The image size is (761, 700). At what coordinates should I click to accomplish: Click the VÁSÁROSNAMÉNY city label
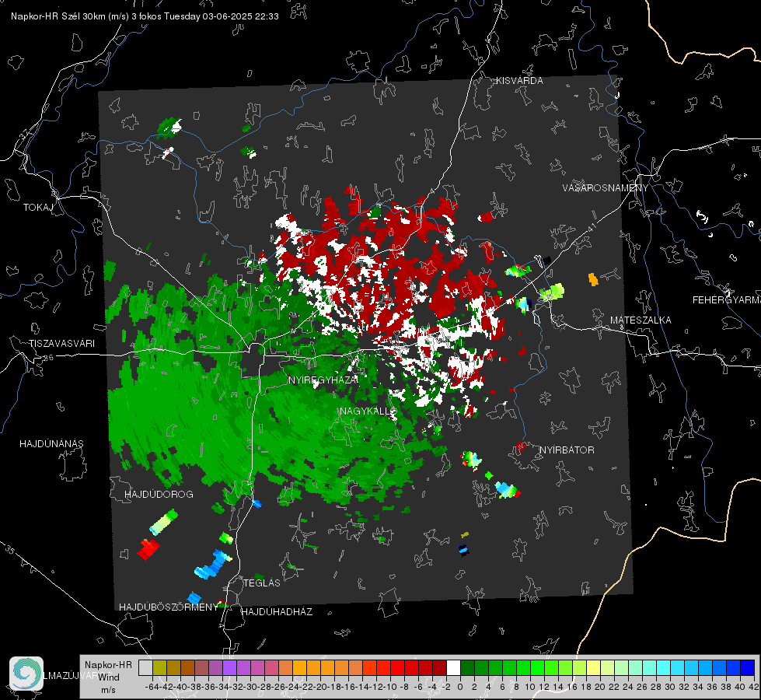(x=606, y=188)
